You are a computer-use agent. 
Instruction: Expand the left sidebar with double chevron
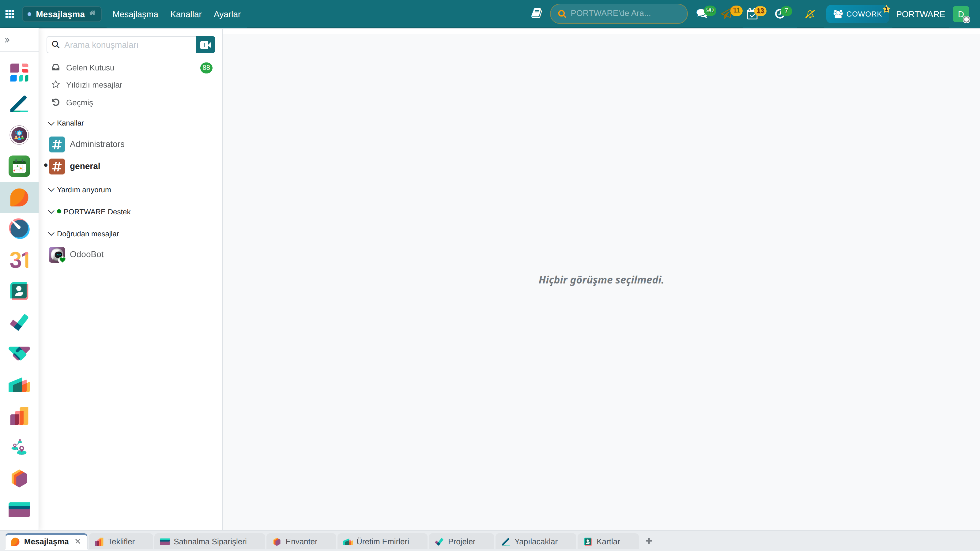coord(7,40)
